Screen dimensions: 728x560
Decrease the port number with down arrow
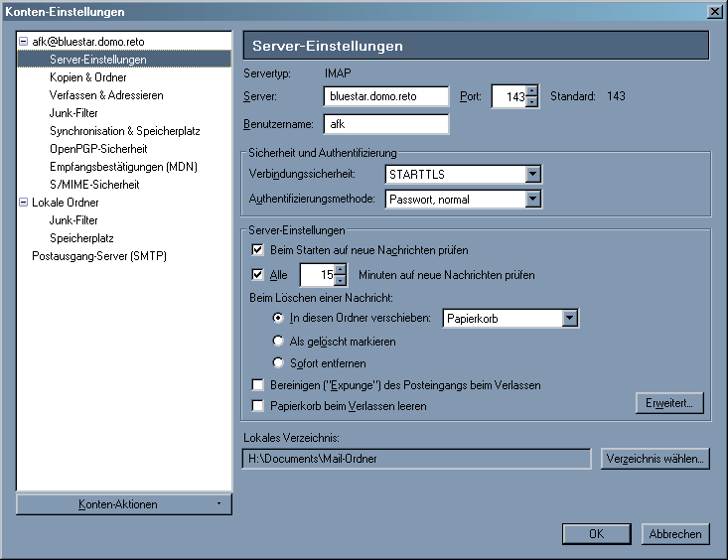(x=532, y=101)
